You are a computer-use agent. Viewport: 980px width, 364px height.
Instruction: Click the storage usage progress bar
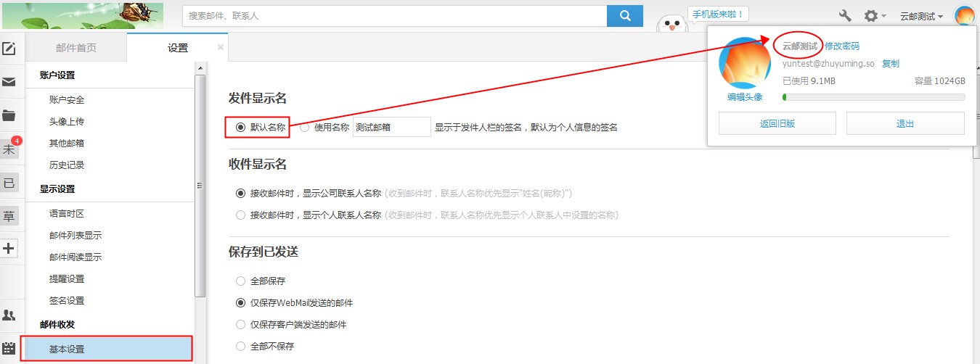point(873,96)
